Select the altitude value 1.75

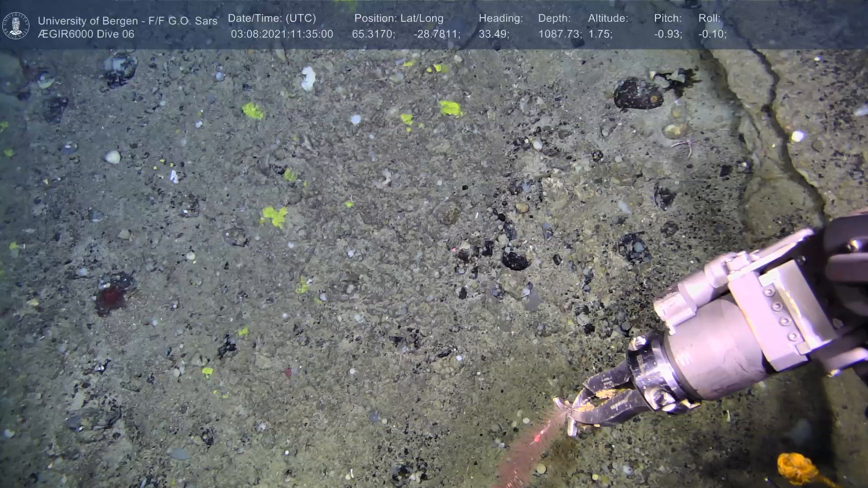600,34
